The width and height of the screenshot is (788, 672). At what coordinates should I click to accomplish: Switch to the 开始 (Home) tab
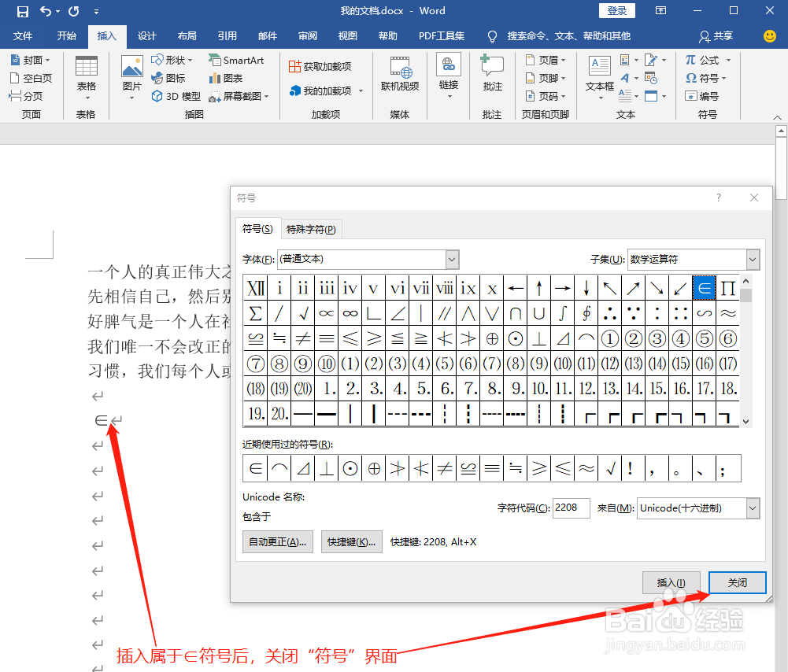coord(66,36)
